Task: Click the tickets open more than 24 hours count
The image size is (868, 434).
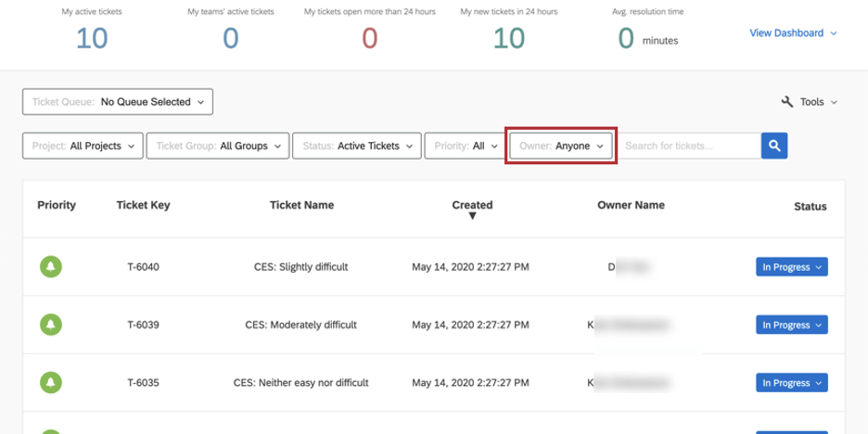Action: coord(370,39)
